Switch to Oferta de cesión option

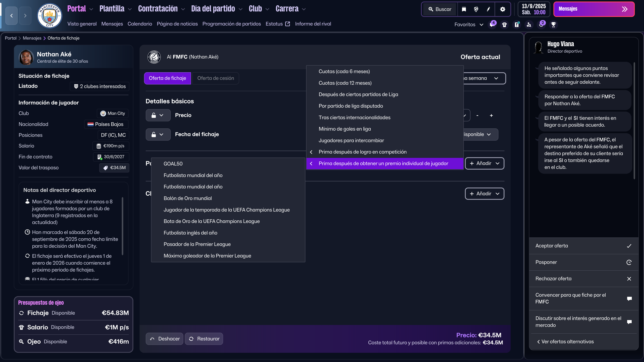(x=216, y=78)
